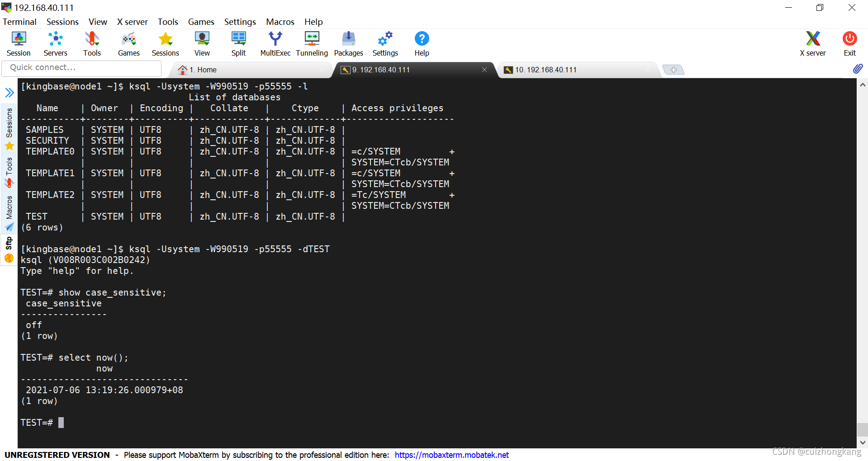Screen dimensions: 868x461
Task: Activate the Split terminal icon
Action: [238, 44]
